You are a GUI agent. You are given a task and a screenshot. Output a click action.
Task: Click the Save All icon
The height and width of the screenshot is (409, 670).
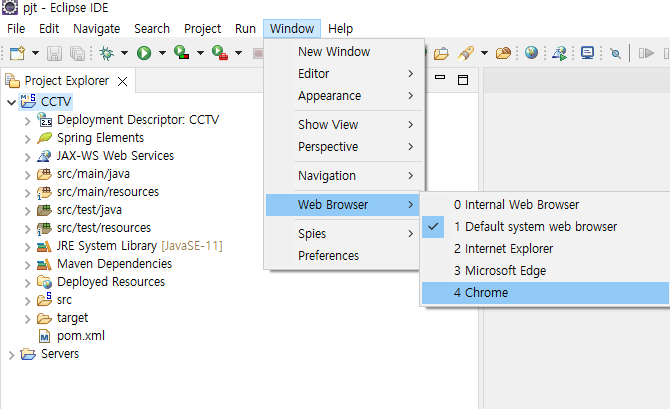point(78,53)
